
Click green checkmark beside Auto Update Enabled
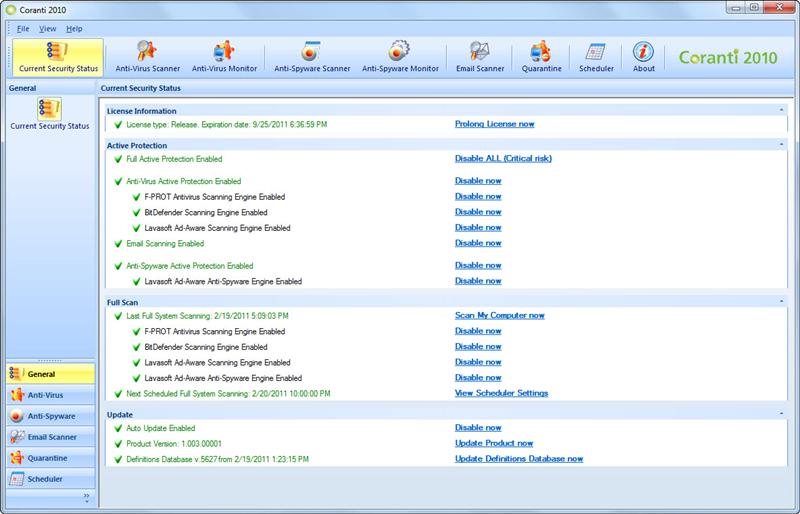[x=118, y=429]
